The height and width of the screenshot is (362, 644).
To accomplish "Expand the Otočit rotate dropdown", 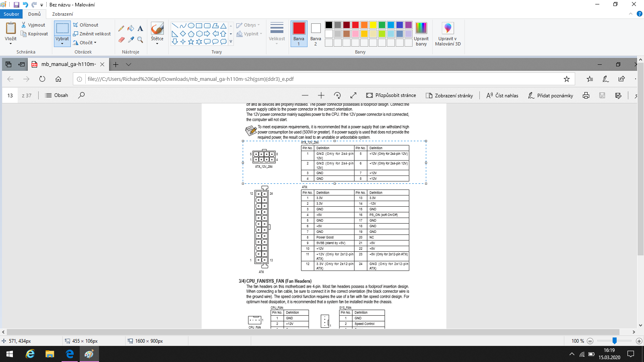I will pyautogui.click(x=85, y=43).
